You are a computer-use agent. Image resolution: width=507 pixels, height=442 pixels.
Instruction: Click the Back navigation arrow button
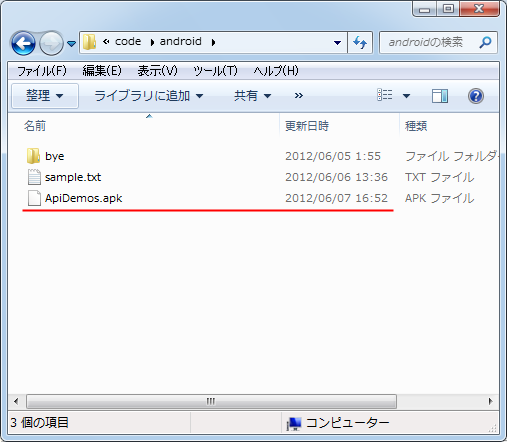[23, 43]
